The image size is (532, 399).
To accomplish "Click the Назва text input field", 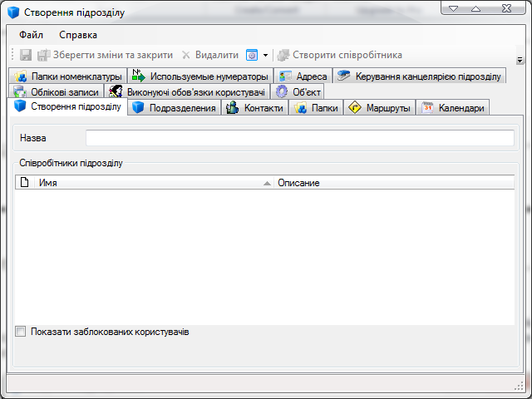I will [x=299, y=138].
